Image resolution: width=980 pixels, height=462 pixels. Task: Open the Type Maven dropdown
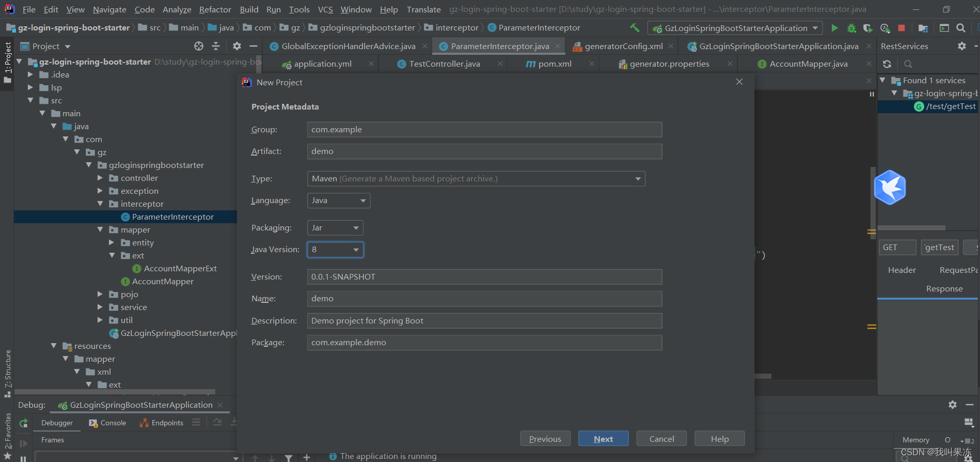pos(476,179)
